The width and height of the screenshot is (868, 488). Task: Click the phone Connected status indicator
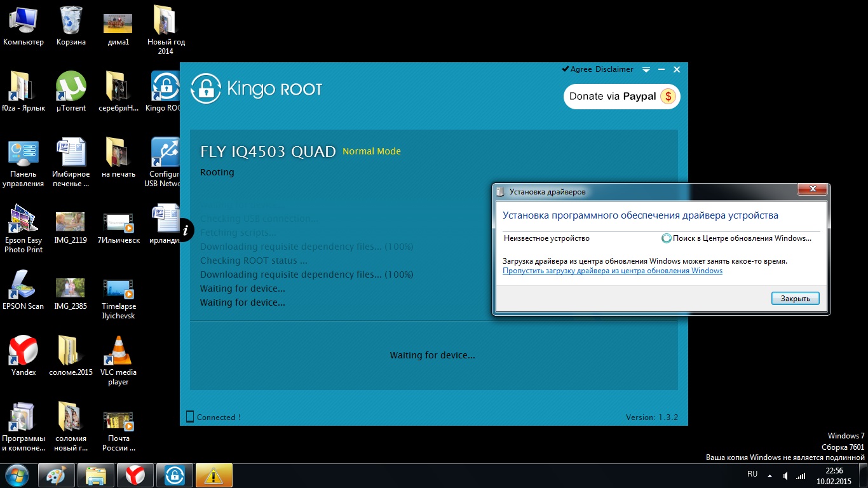point(213,417)
